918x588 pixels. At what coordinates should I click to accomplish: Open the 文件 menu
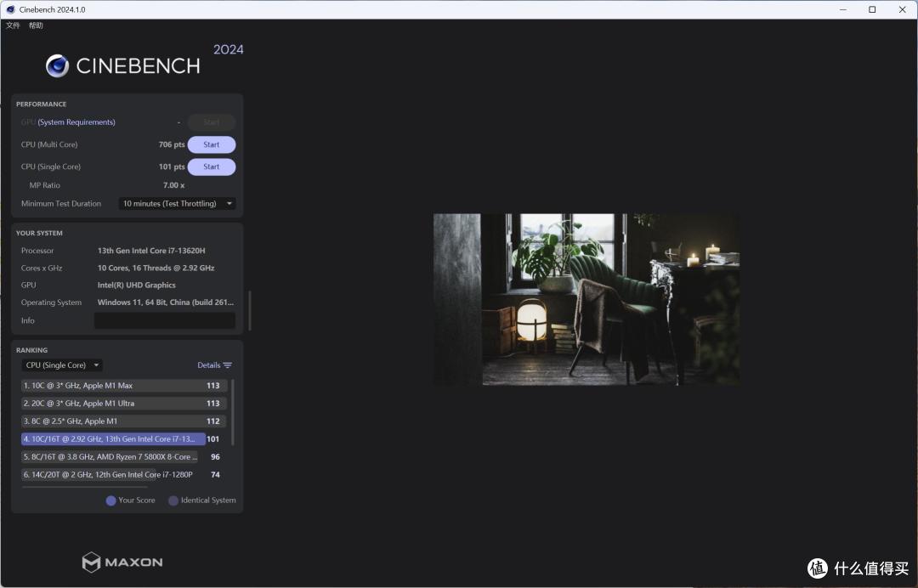(x=13, y=25)
